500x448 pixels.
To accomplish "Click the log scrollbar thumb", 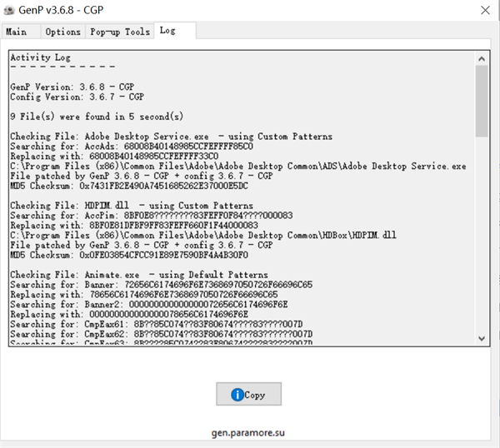I will pos(481,100).
